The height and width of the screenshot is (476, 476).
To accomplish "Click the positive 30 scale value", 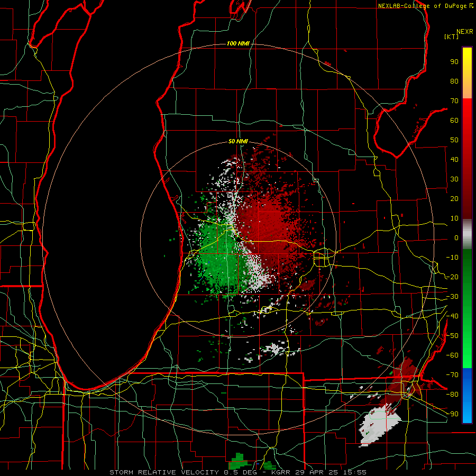I will pos(454,179).
